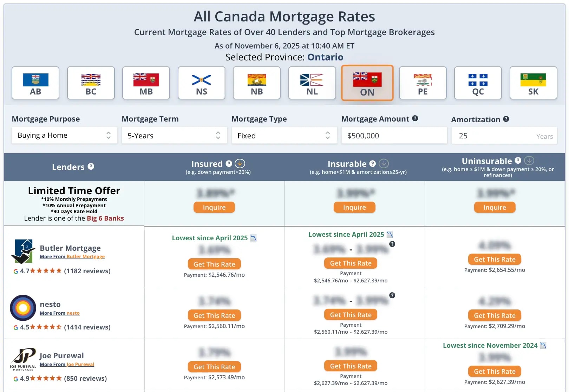Image resolution: width=569 pixels, height=392 pixels.
Task: Click the Mortgage Amount input field
Action: click(394, 136)
